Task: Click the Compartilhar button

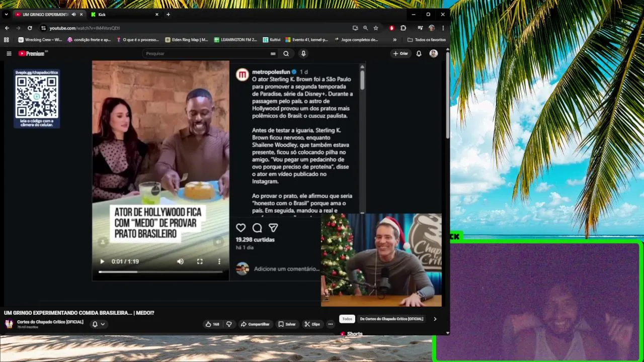Action: coord(255,324)
